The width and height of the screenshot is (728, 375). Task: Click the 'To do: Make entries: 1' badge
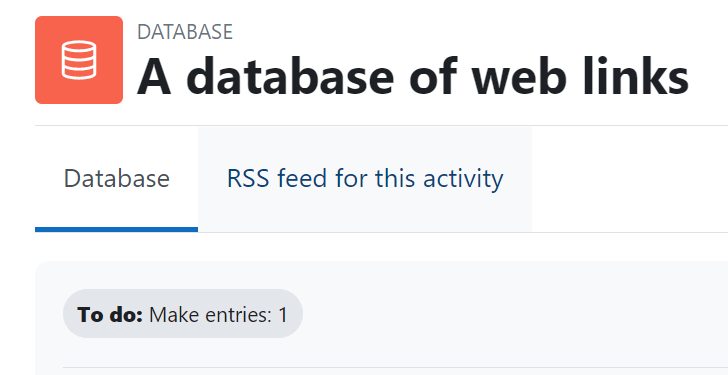click(x=183, y=314)
